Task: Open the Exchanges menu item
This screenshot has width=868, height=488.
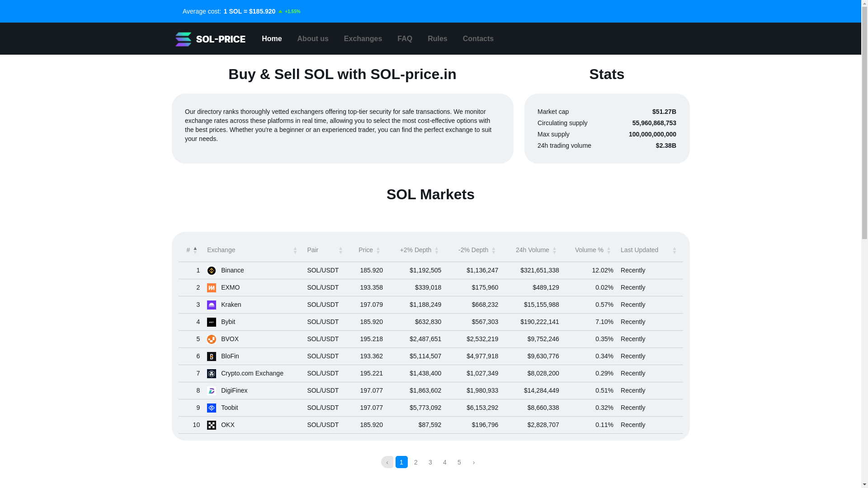Action: point(363,39)
